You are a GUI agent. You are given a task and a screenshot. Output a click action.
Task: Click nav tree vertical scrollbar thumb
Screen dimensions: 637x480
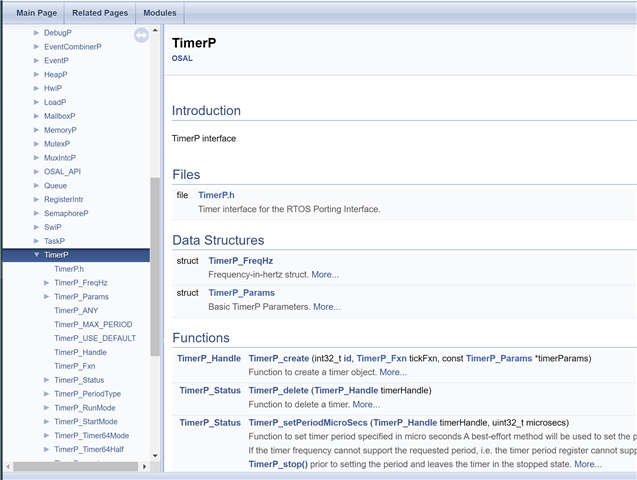coord(155,267)
